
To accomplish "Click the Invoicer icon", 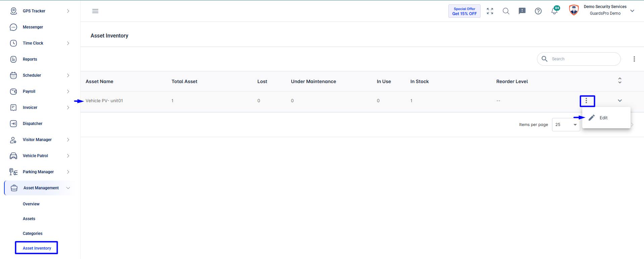I will point(13,108).
